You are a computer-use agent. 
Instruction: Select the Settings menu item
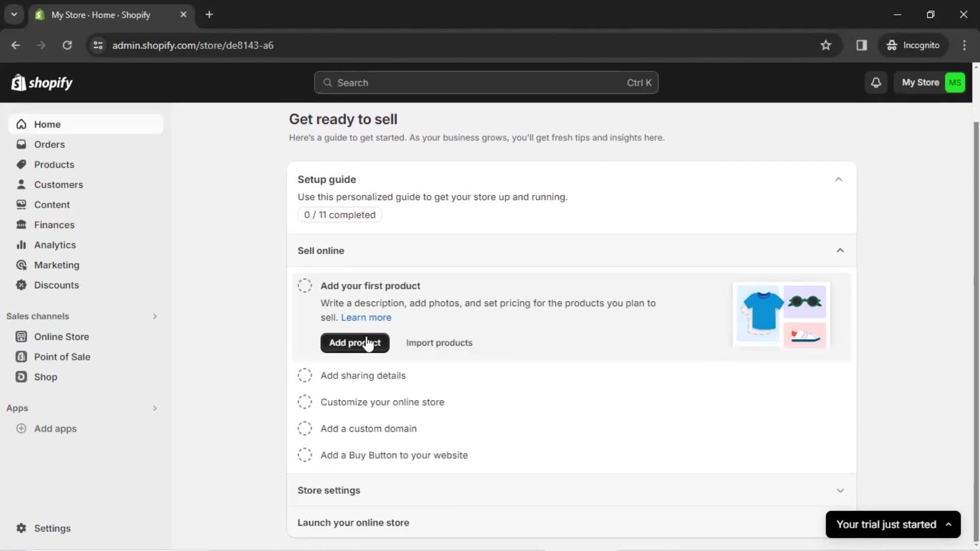click(x=52, y=528)
